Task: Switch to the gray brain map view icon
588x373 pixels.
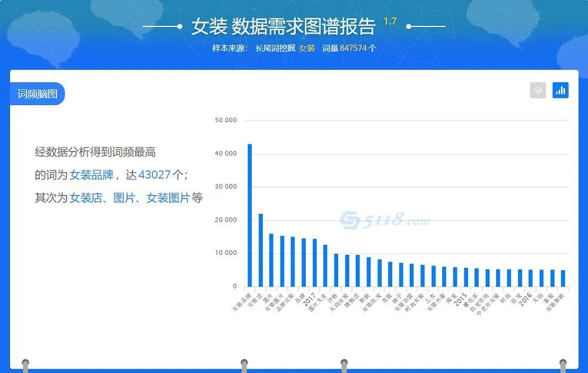Action: 537,90
